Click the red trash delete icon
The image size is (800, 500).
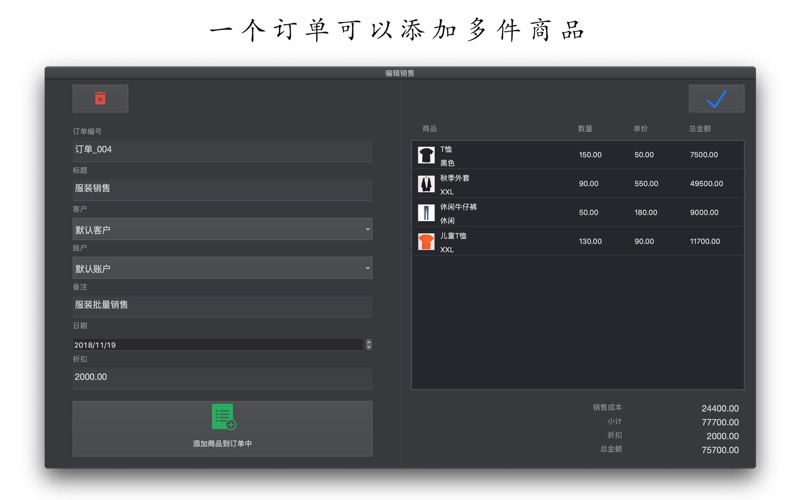pos(101,98)
